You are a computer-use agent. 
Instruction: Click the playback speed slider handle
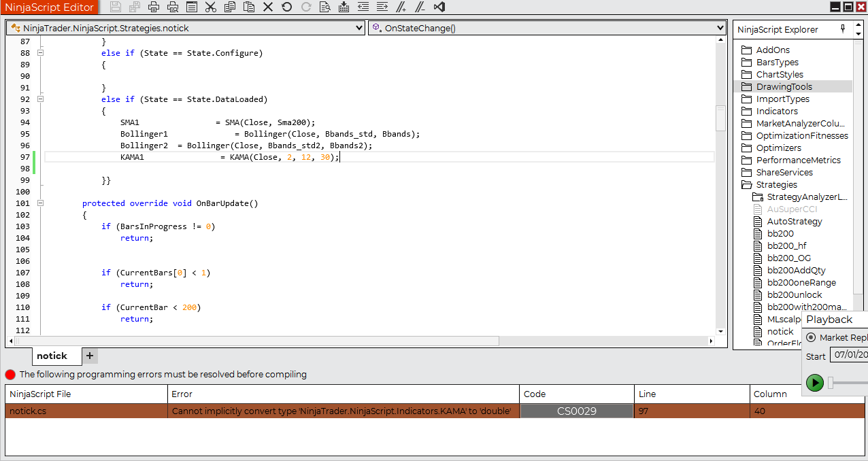(831, 383)
